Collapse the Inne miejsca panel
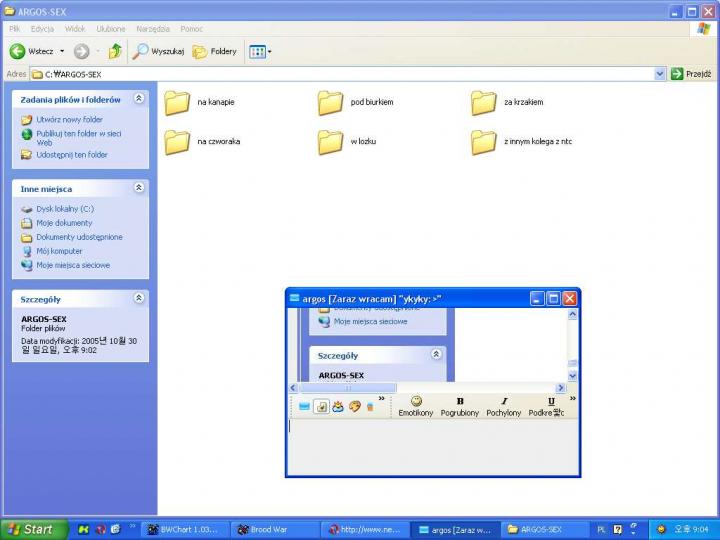Viewport: 720px width, 540px height. (x=139, y=187)
